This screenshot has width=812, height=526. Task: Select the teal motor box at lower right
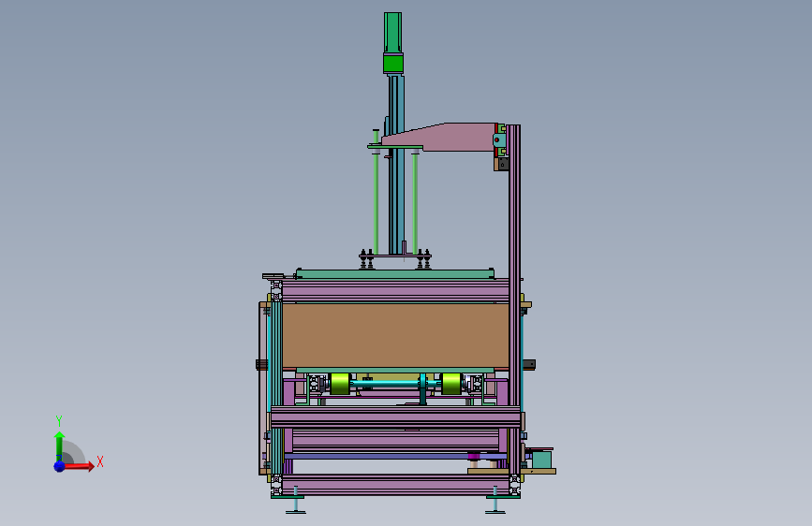541,460
